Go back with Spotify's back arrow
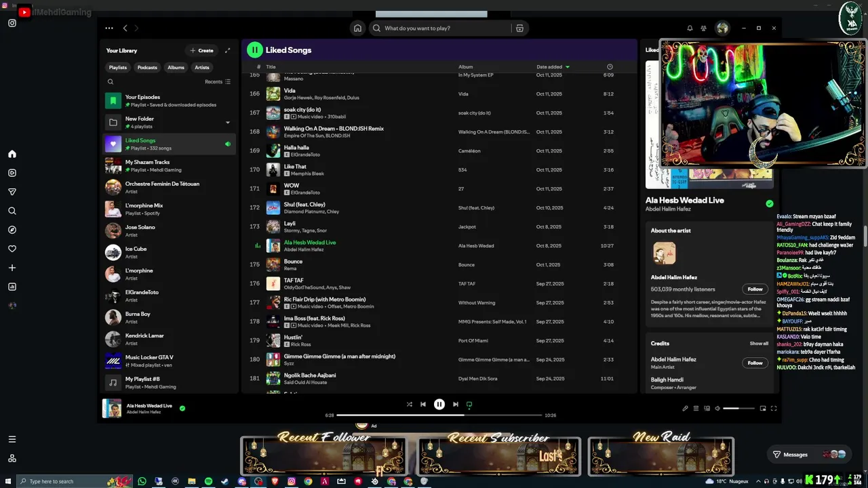Viewport: 868px width, 488px height. (125, 28)
